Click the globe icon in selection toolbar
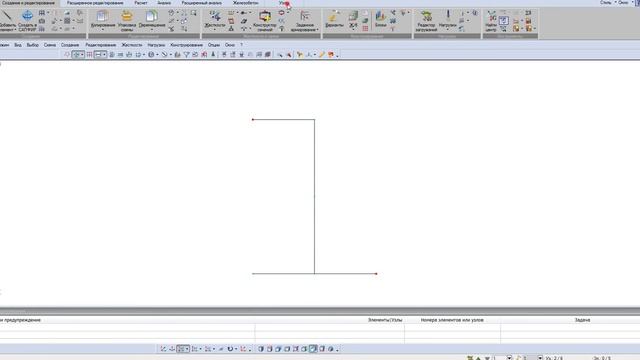Image resolution: width=640 pixels, height=360 pixels. [151, 55]
